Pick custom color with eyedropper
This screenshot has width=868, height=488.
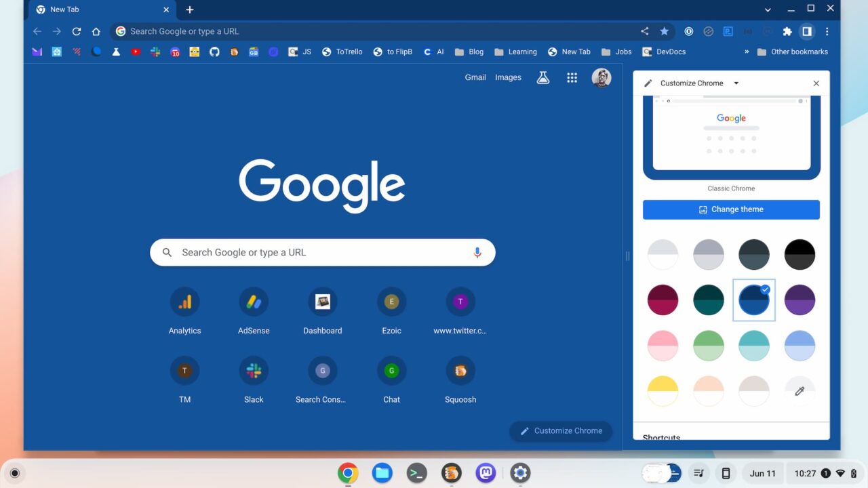coord(800,391)
